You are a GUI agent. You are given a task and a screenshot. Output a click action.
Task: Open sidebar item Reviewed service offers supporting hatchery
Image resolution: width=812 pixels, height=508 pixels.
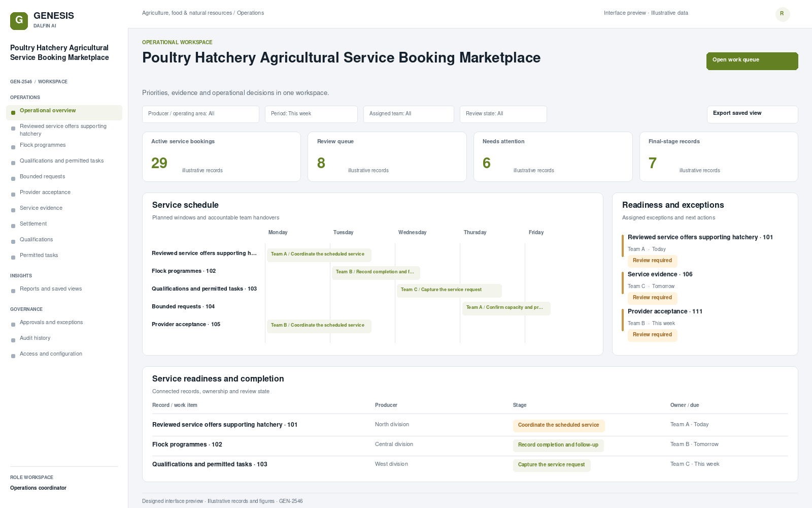(64, 130)
